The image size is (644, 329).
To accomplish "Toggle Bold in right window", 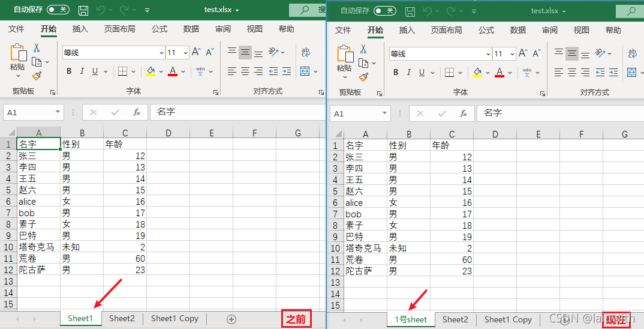I will [x=396, y=73].
